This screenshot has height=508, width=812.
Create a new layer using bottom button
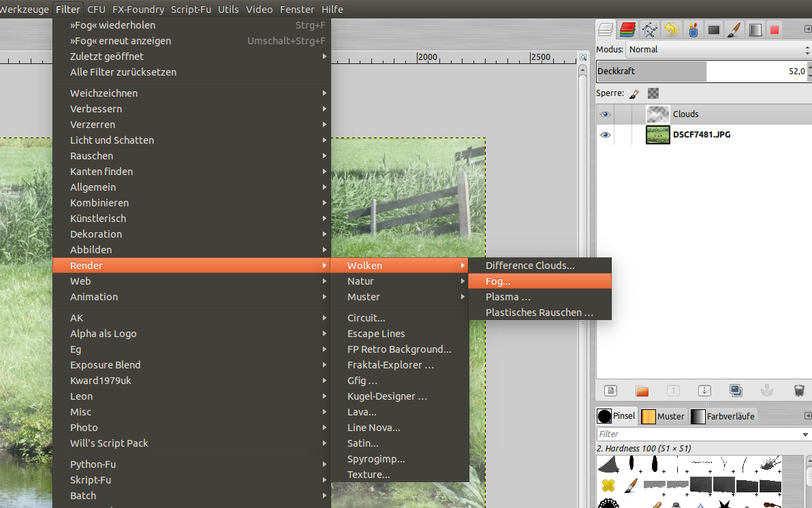[x=611, y=390]
